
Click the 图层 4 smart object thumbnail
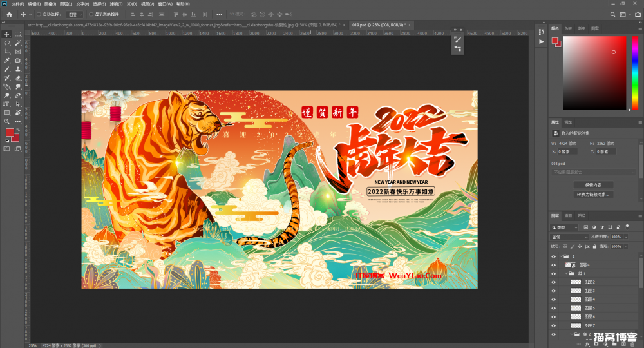click(571, 265)
